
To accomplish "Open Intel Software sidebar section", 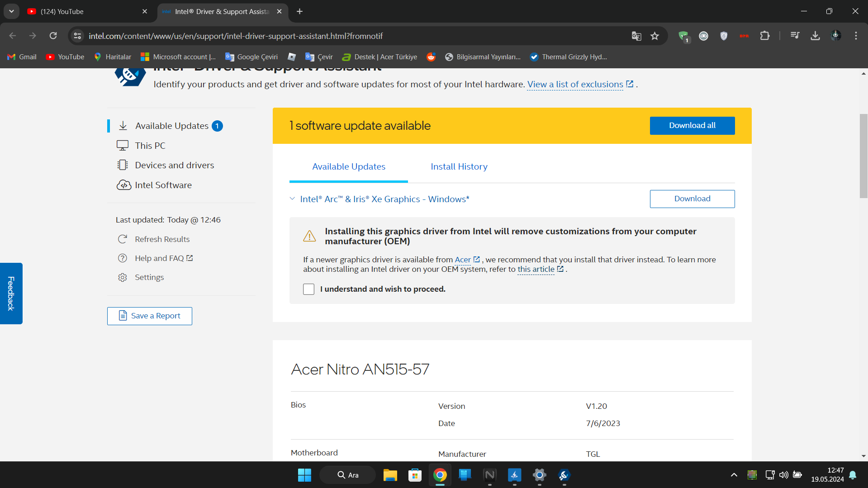I will [163, 185].
